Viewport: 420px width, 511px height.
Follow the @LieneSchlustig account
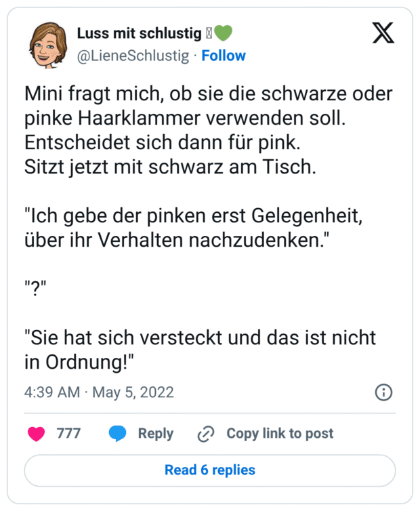(224, 56)
